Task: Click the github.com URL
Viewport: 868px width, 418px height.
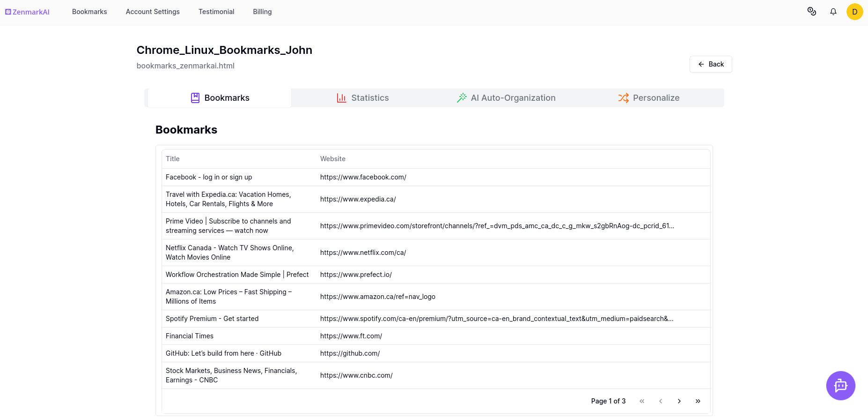Action: (350, 353)
